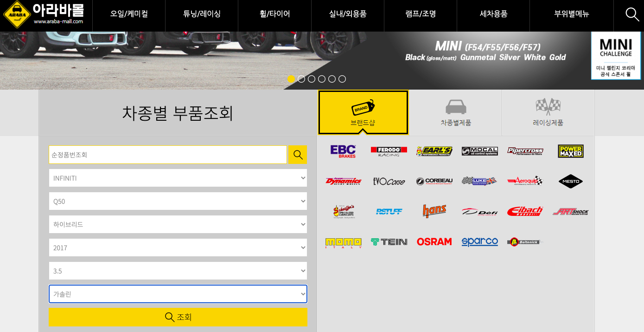Open the Mesto brand logo
The height and width of the screenshot is (332, 644).
(571, 181)
